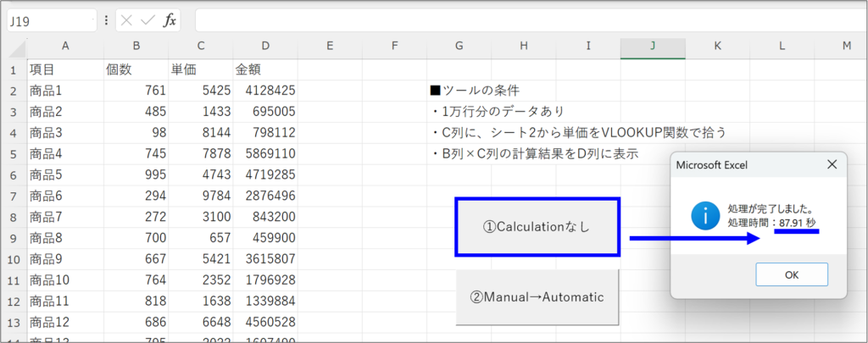Select cell with value 9784
The width and height of the screenshot is (868, 343).
click(x=201, y=196)
